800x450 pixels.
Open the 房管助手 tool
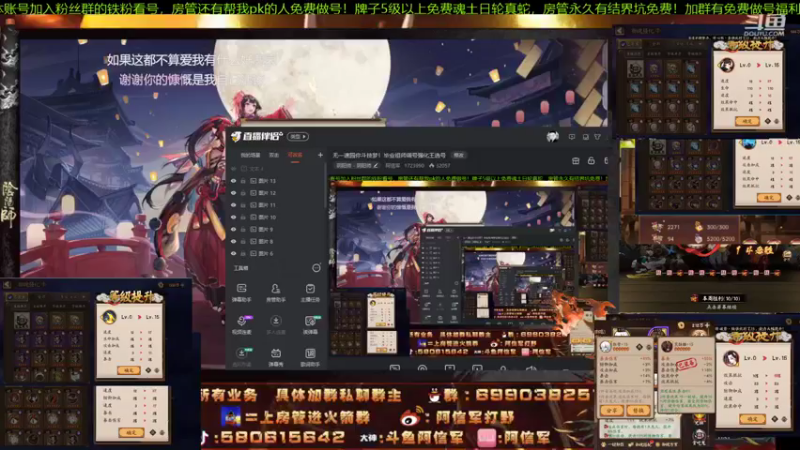coord(276,293)
